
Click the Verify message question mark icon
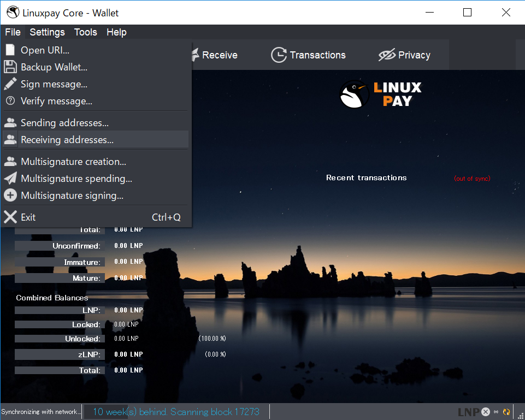coord(10,101)
